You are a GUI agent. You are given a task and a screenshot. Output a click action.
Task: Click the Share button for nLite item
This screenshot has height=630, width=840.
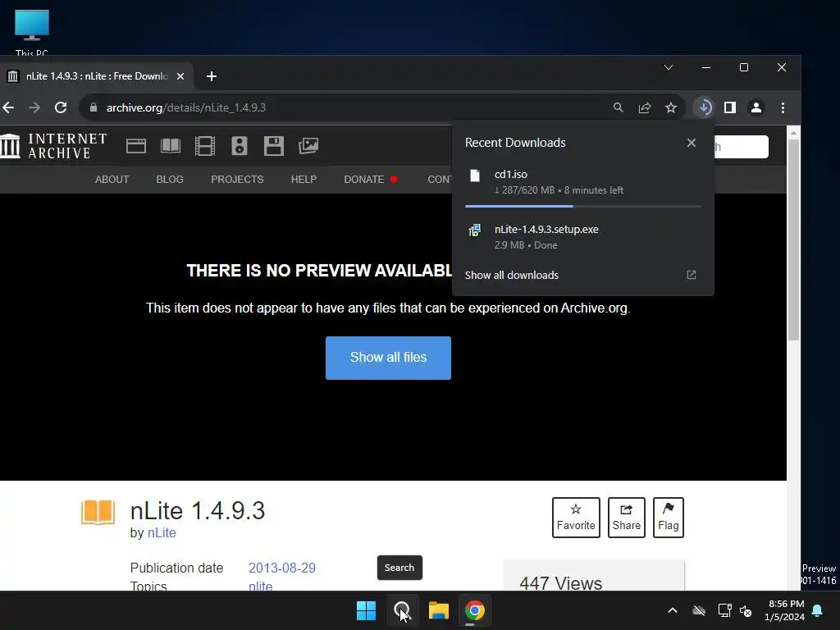pyautogui.click(x=626, y=518)
